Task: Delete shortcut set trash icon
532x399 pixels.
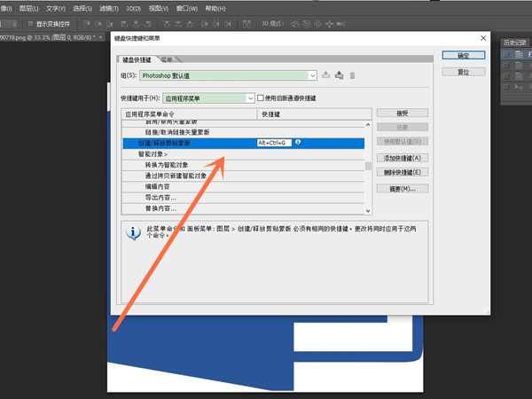Action: (x=352, y=75)
